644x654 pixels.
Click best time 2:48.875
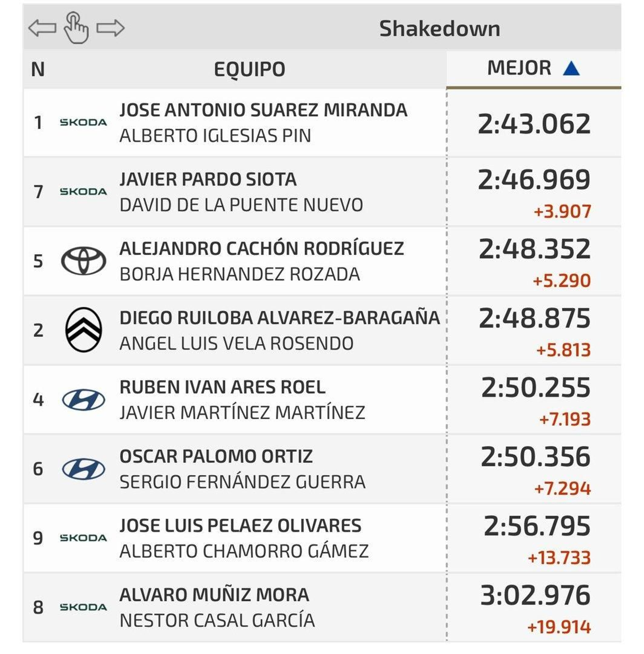tap(535, 318)
